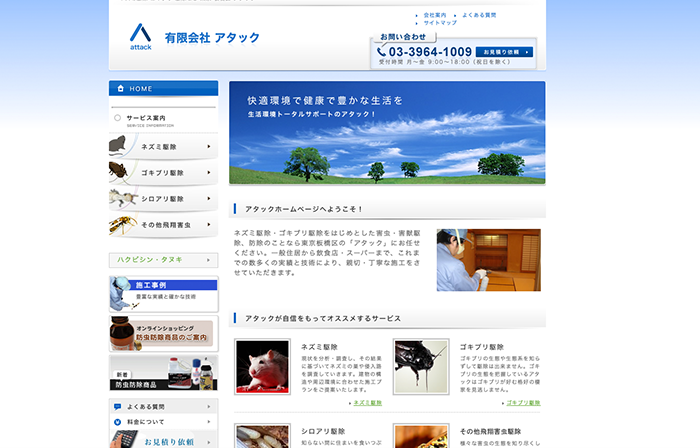
Task: Follow the green ネズミ駆除 link
Action: tap(367, 403)
